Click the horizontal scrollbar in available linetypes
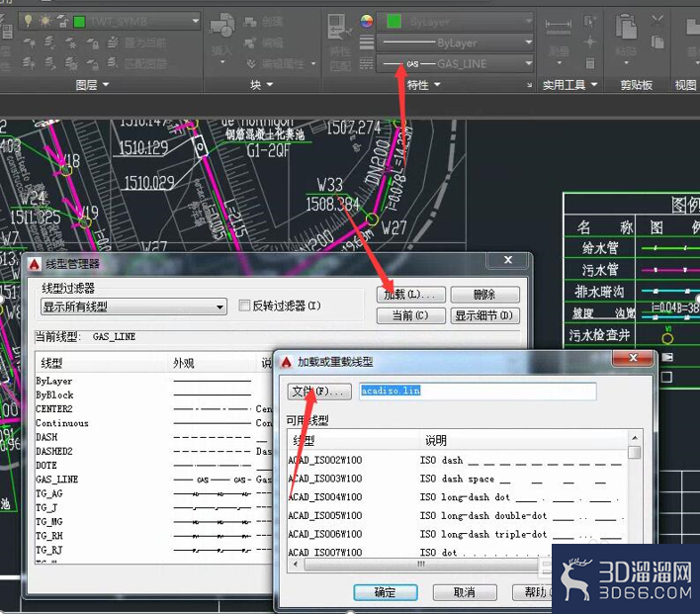The image size is (700, 614). tap(419, 564)
